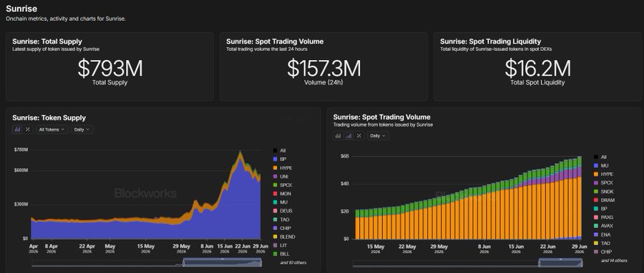Click 'Trading volume from tokens issued by Sunrise' subtitle
Image resolution: width=644 pixels, height=273 pixels.
coord(383,124)
